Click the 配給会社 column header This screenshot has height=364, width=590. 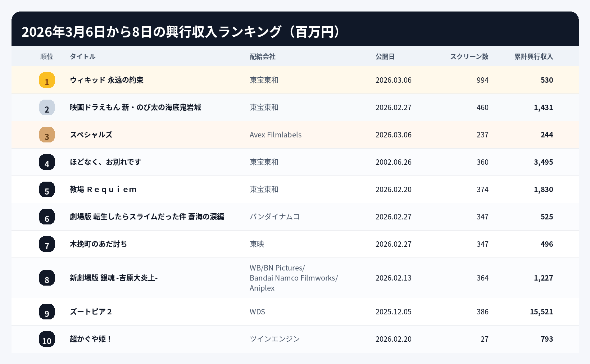tap(263, 56)
